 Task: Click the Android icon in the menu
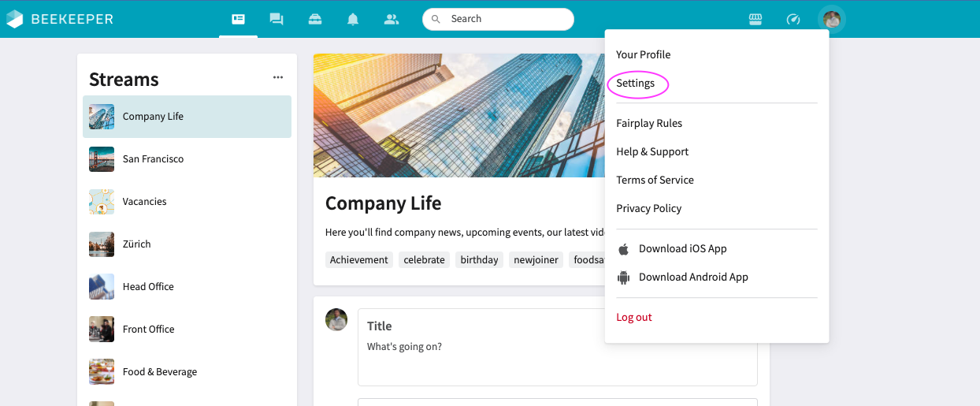[x=623, y=277]
